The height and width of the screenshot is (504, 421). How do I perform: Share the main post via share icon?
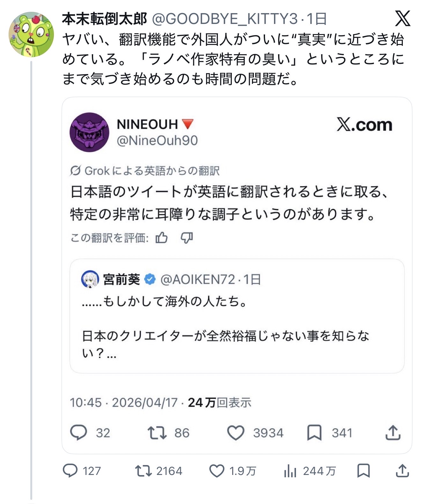[x=402, y=471]
